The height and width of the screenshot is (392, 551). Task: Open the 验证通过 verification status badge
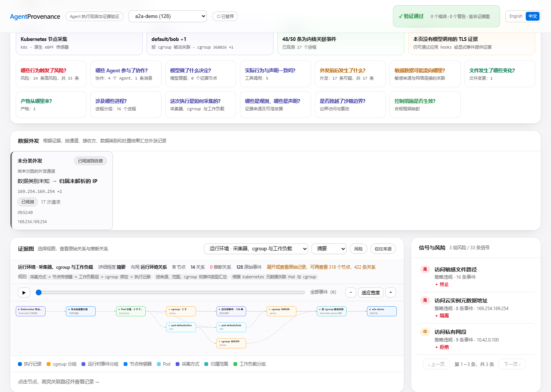(446, 16)
